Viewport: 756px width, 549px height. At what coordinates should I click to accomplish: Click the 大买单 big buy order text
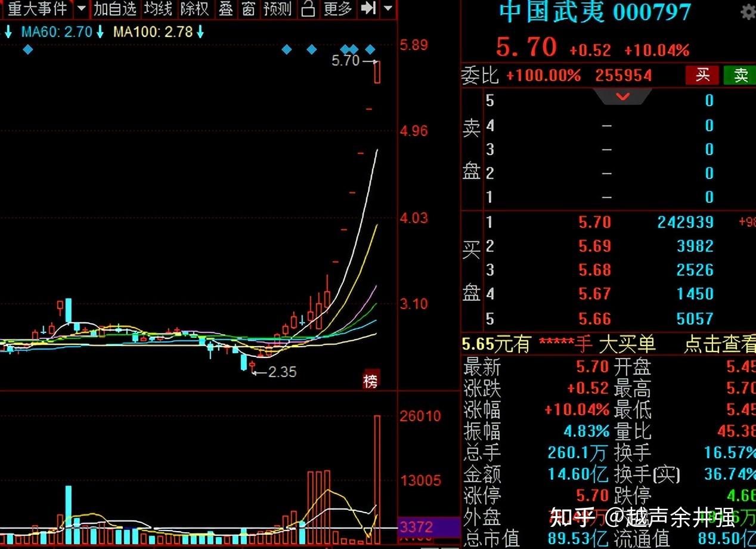coord(627,344)
